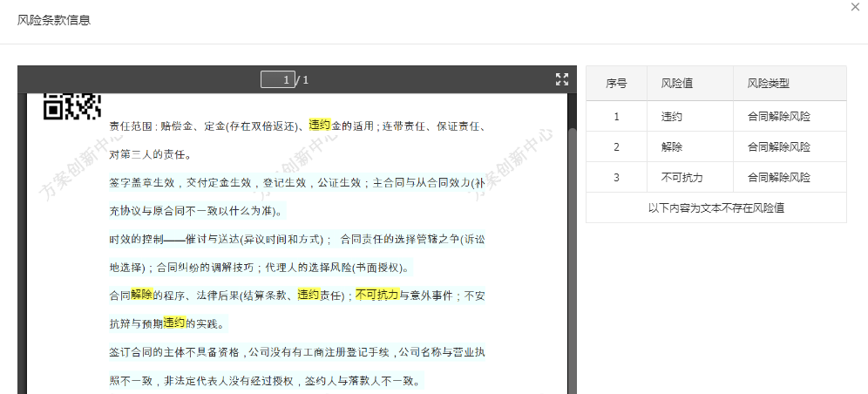Screen dimensions: 868x394
Task: Click highlighted 违约 before 责任 in the document
Action: pos(309,295)
